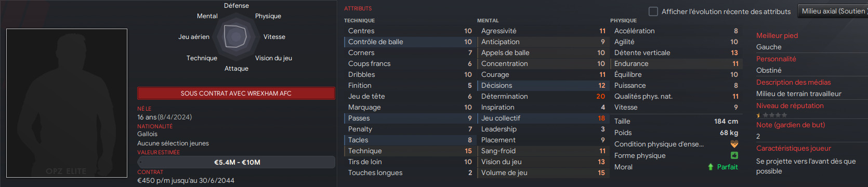
Task: Click the 'Description des médias' heading
Action: [x=793, y=82]
